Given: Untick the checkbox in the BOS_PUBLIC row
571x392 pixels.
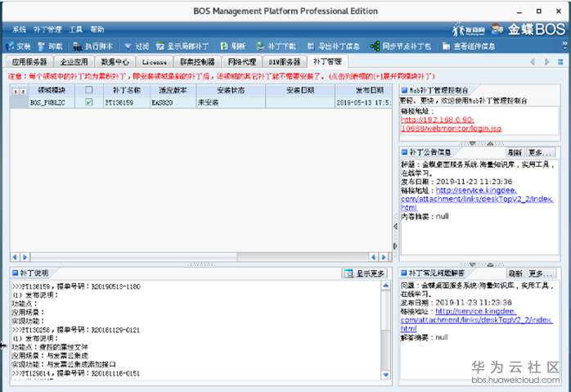Looking at the screenshot, I should point(89,102).
